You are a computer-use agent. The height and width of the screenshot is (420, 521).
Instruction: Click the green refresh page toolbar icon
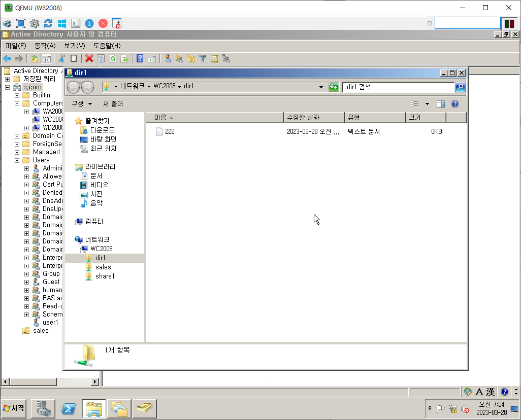point(113,59)
